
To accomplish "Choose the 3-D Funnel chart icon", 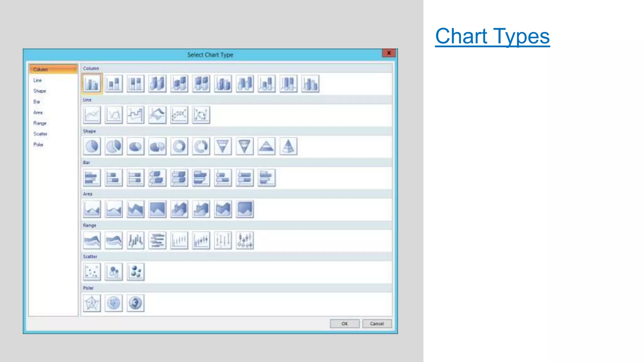I will pyautogui.click(x=245, y=146).
